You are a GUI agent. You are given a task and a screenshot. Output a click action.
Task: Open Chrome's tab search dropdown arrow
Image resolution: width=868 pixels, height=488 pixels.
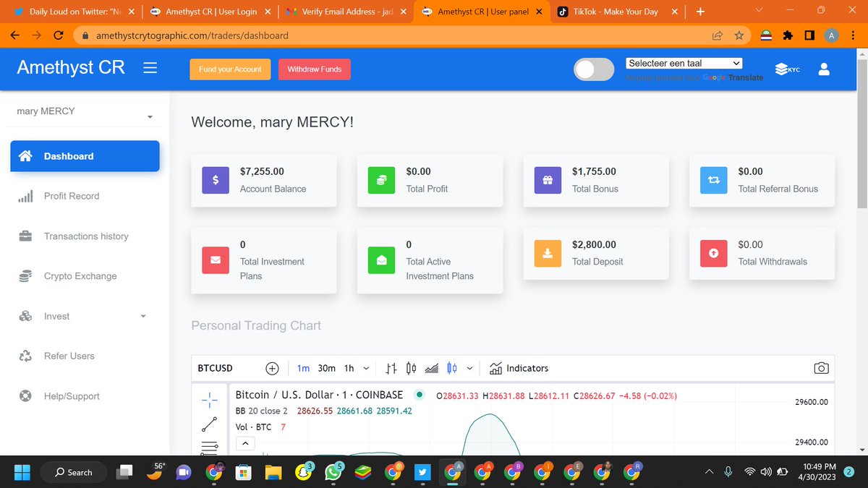click(x=757, y=11)
